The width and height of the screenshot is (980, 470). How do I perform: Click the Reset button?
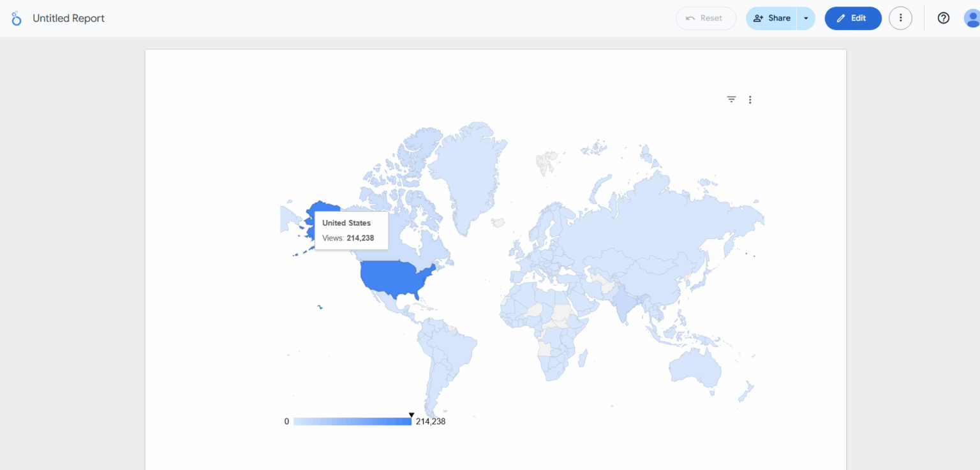[706, 18]
